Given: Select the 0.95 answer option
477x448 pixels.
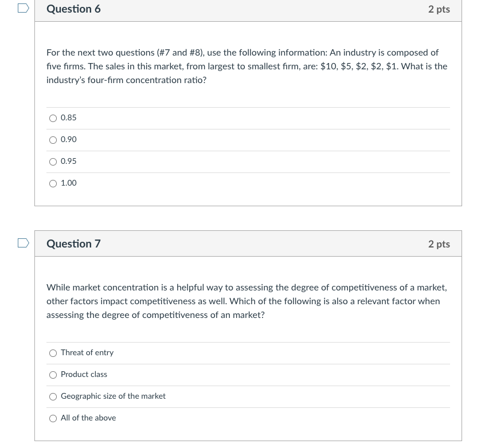Looking at the screenshot, I should point(53,162).
